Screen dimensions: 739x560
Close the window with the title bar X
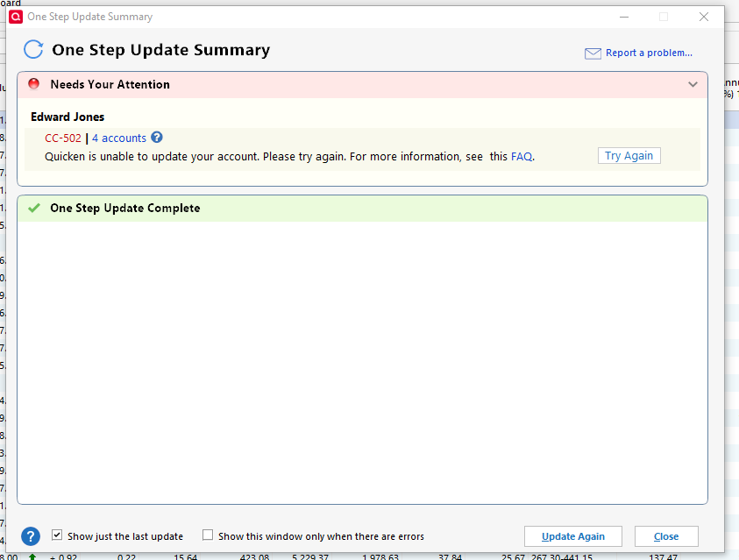704,17
